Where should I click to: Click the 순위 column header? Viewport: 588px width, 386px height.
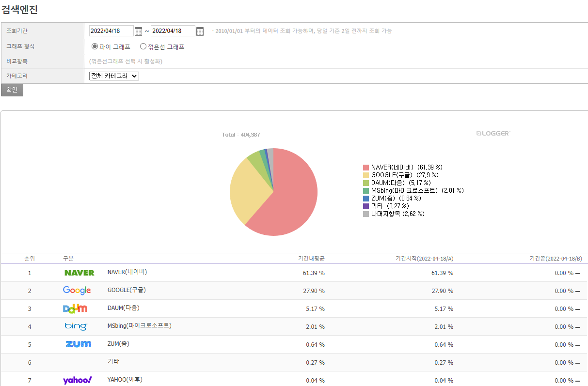click(x=30, y=259)
